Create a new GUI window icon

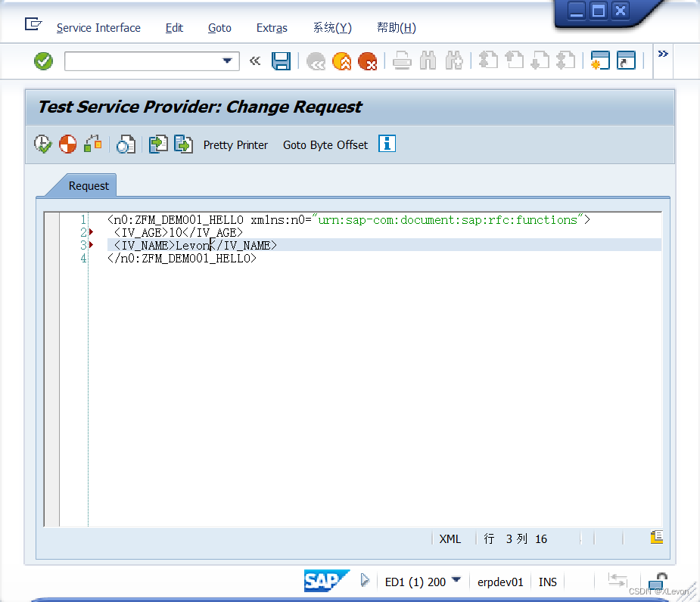(600, 61)
